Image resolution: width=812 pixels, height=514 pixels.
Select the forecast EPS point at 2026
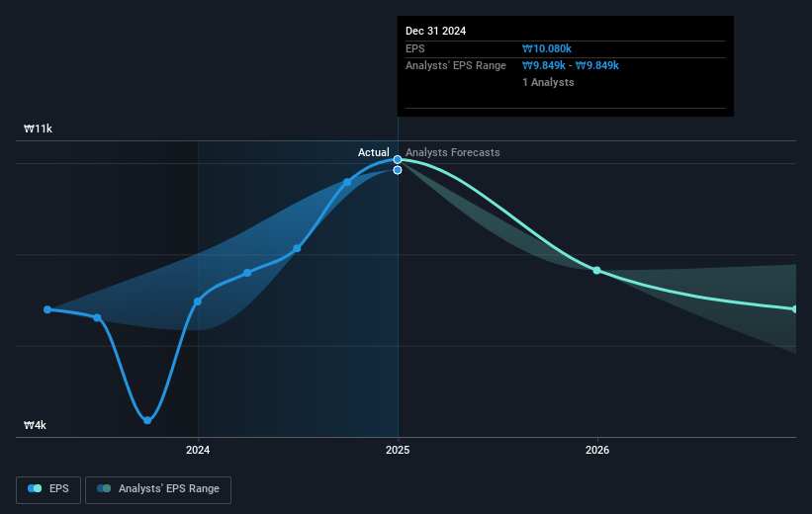596,270
